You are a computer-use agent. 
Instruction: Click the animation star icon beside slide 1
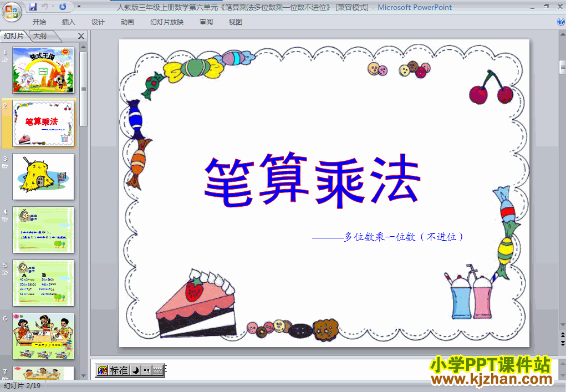[5, 60]
